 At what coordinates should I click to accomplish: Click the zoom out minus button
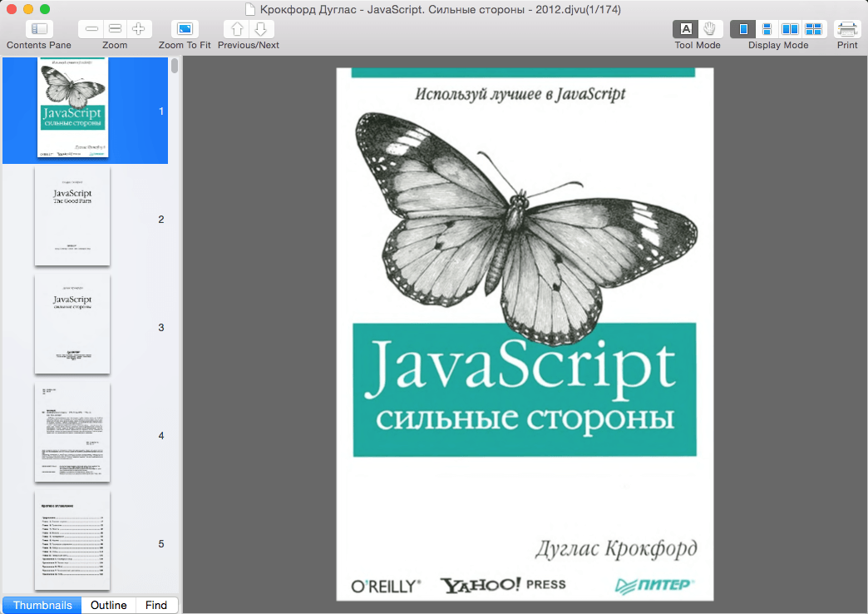coord(91,29)
